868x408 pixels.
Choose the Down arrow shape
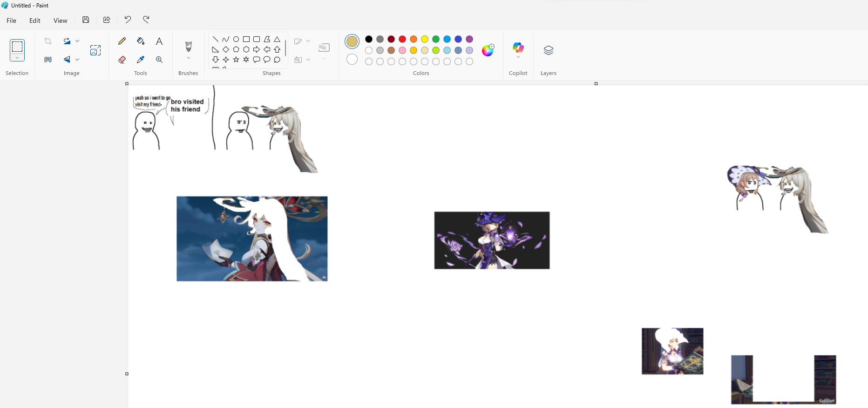216,60
